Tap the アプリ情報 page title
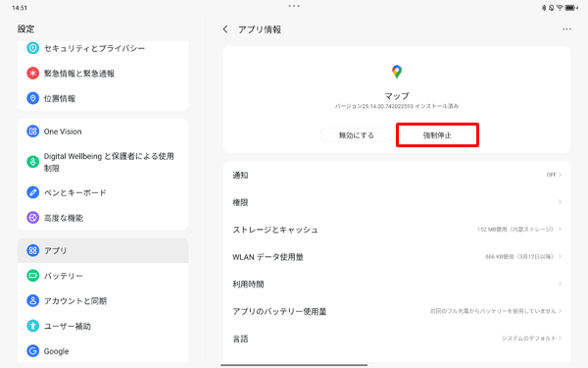The width and height of the screenshot is (588, 368). (260, 29)
